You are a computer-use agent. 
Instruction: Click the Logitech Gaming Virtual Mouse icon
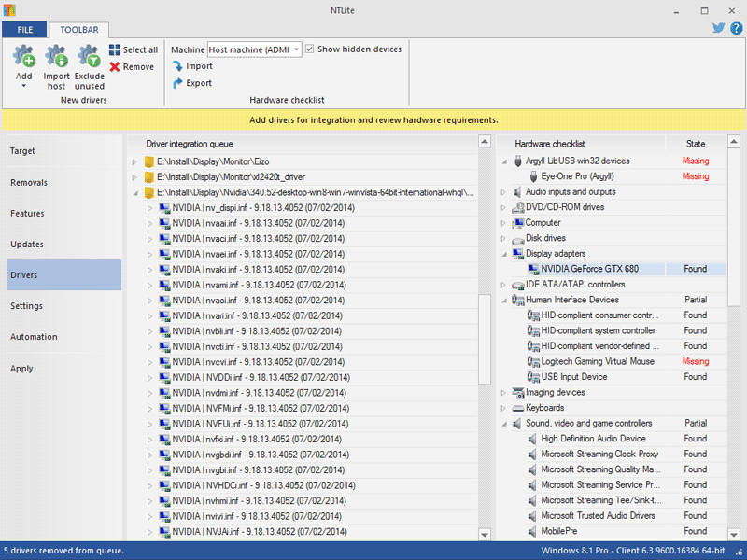(x=533, y=361)
